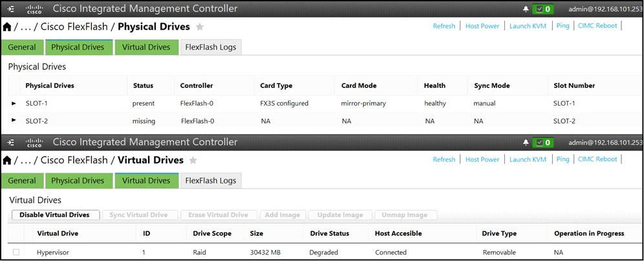This screenshot has height=261, width=644.
Task: Open alarm bell notifications on the Virtual Drives page
Action: (x=525, y=142)
